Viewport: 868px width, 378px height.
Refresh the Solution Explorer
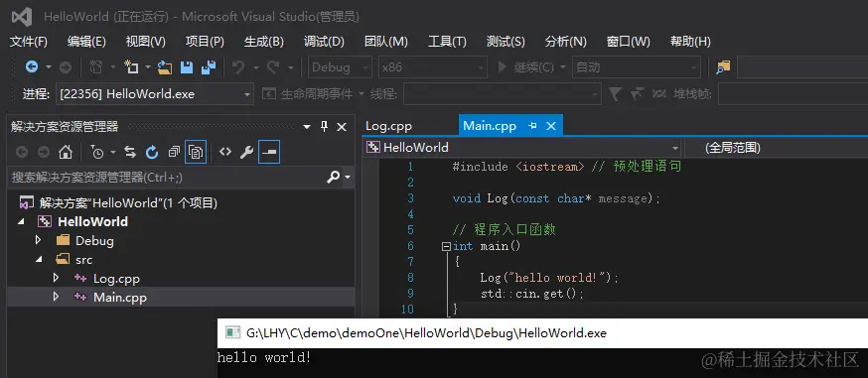(x=152, y=152)
